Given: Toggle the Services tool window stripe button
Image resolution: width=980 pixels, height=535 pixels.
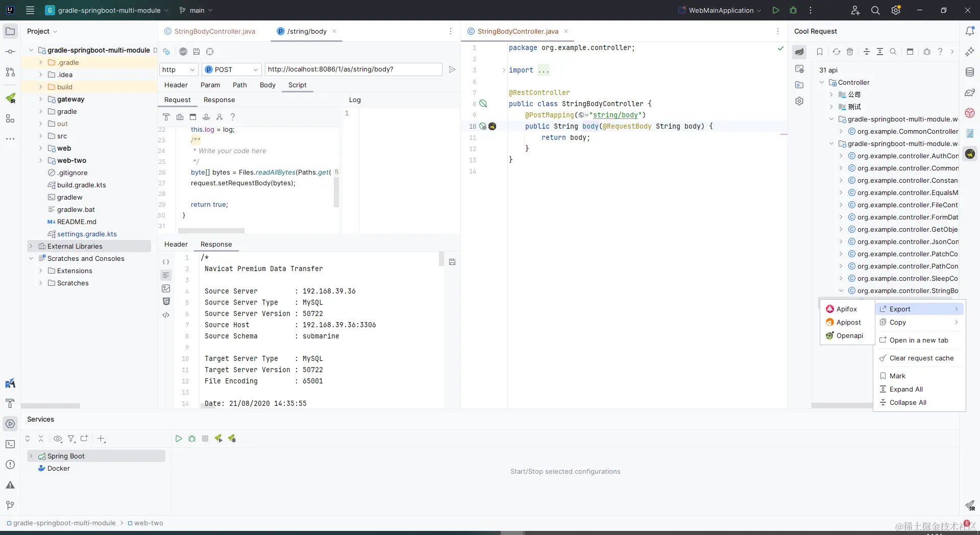Looking at the screenshot, I should pos(10,424).
